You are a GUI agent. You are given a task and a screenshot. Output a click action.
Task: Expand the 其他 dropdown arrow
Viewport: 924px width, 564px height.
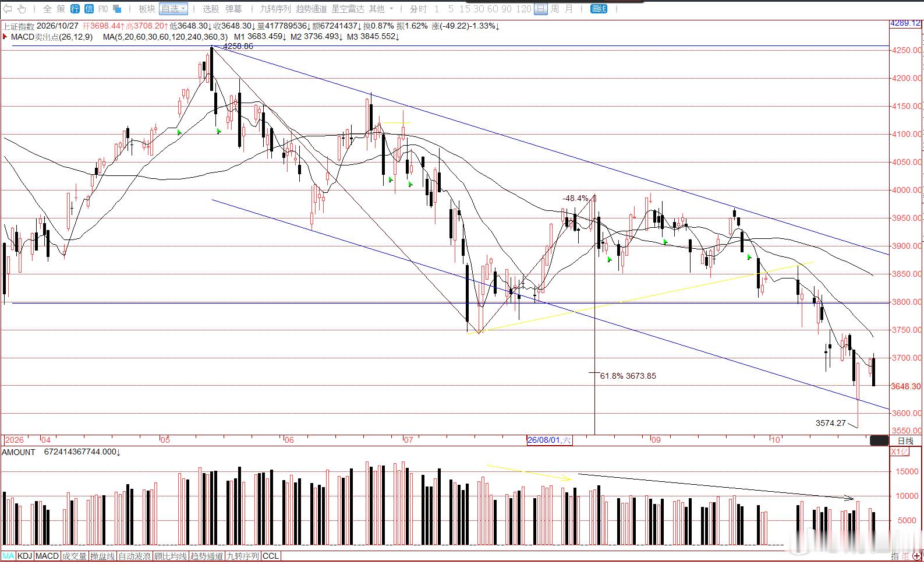(x=391, y=9)
